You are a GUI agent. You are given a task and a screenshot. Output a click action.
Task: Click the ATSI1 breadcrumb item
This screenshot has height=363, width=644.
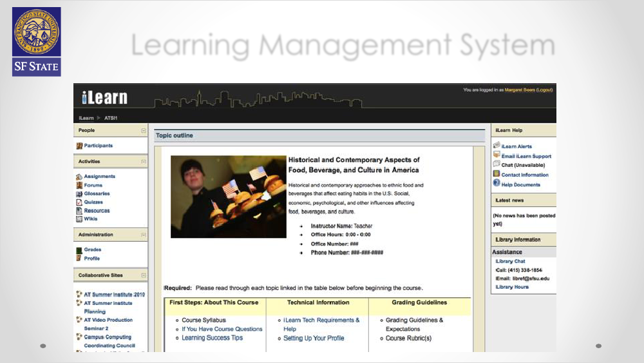point(111,118)
